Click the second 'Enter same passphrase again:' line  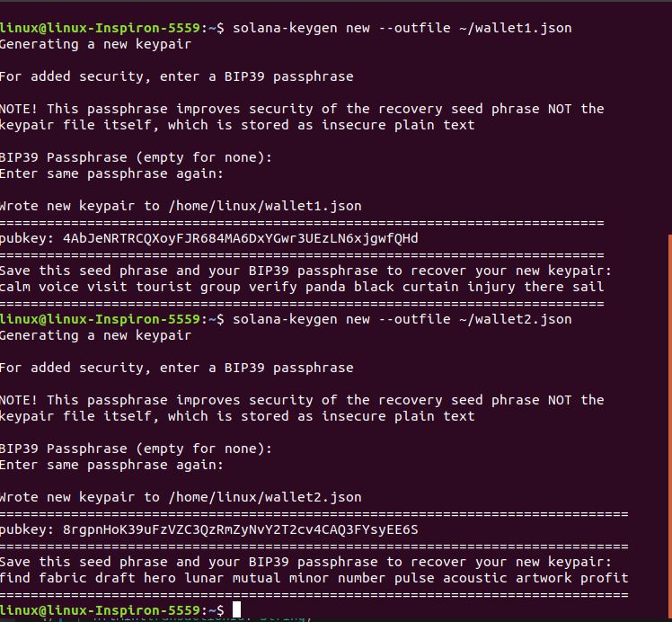tap(112, 465)
